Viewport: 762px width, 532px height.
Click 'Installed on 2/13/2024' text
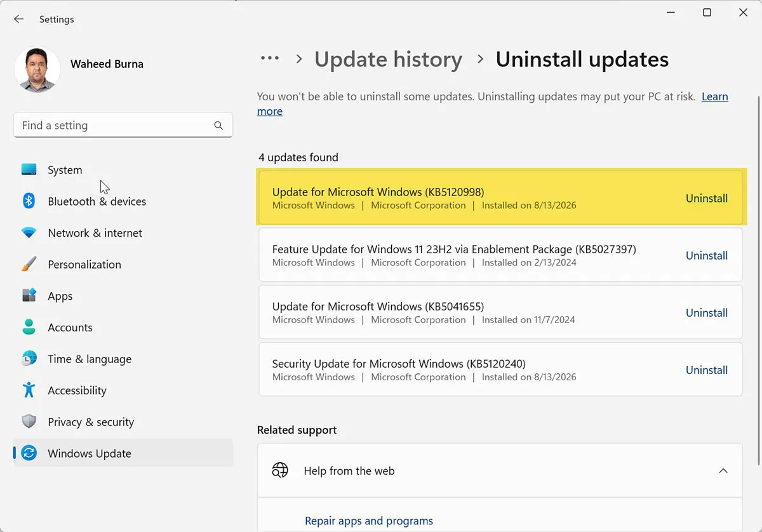pos(529,262)
